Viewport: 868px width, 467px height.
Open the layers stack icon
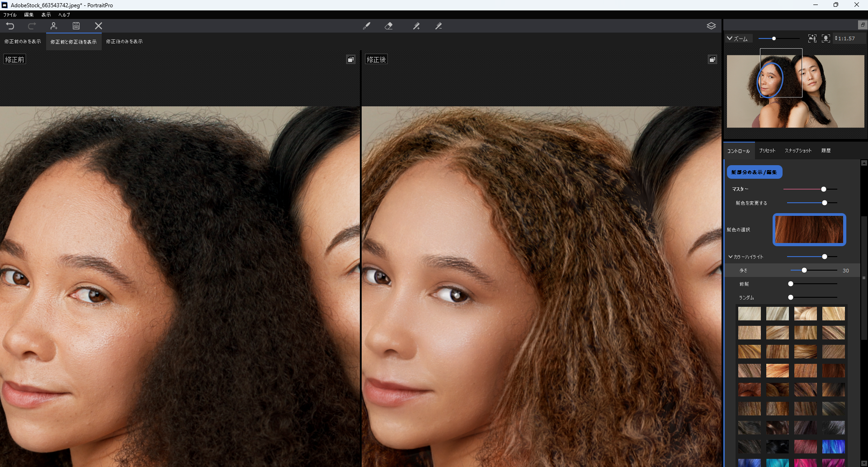711,26
